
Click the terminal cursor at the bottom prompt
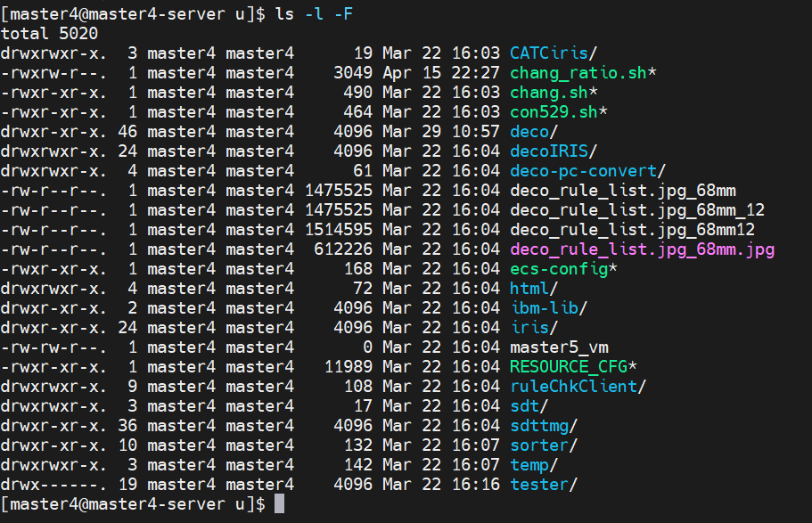point(279,504)
